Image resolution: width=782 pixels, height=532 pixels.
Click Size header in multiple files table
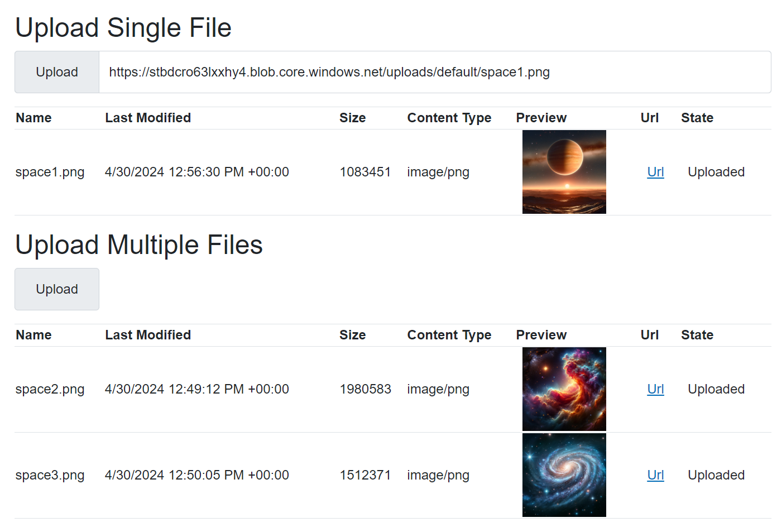point(353,335)
